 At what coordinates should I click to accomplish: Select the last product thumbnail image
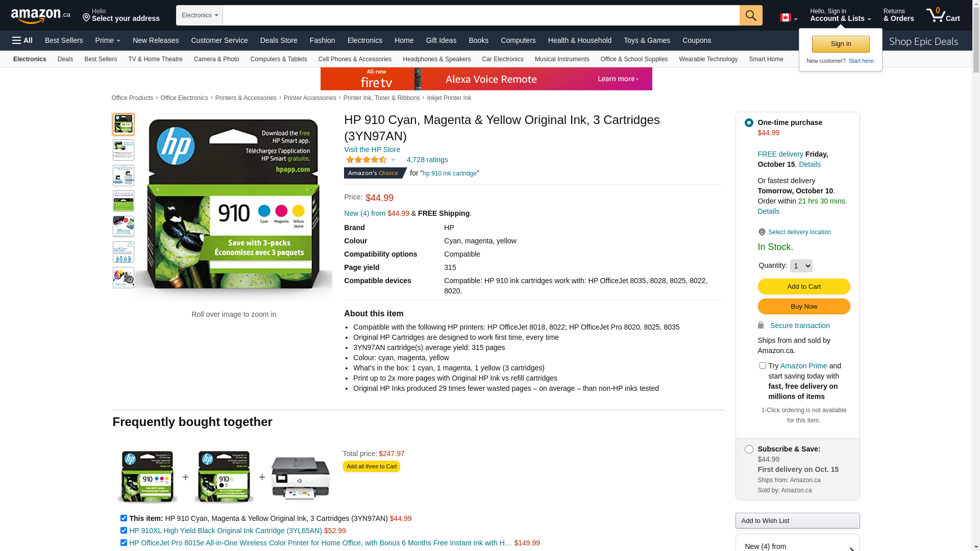[x=124, y=278]
